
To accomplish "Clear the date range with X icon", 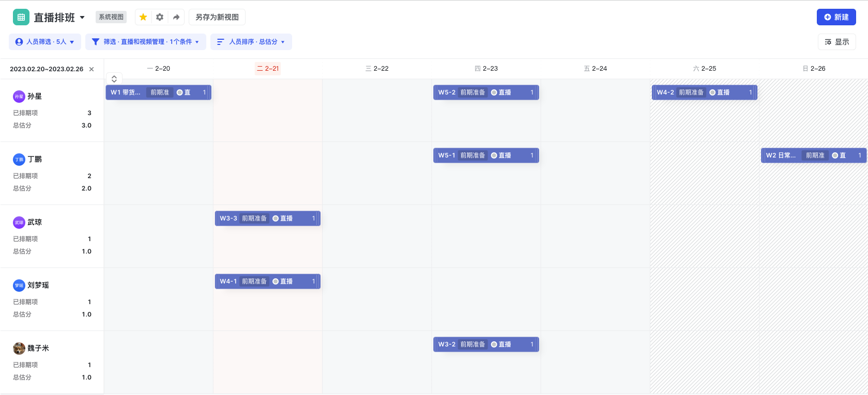I will (x=92, y=69).
